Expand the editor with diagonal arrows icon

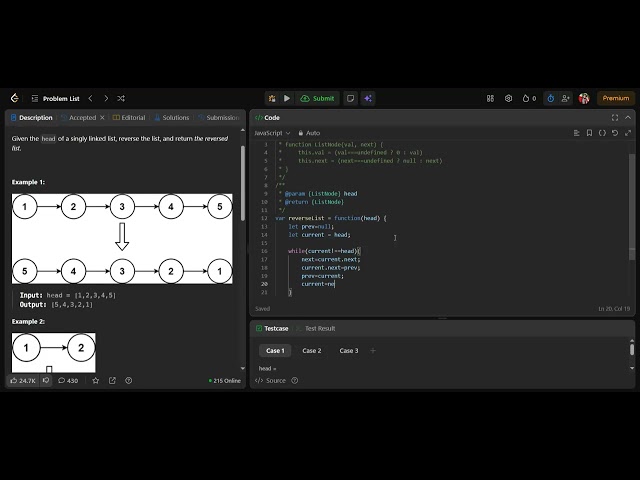(x=628, y=133)
